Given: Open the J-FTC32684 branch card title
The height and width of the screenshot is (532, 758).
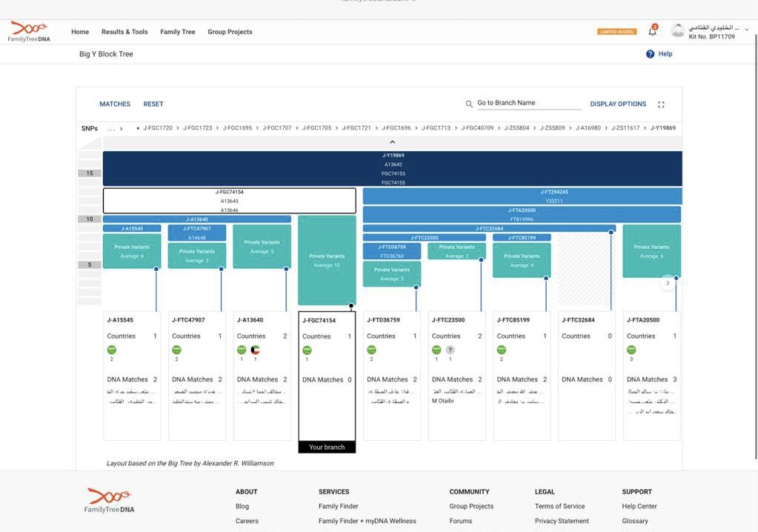Looking at the screenshot, I should tap(578, 320).
